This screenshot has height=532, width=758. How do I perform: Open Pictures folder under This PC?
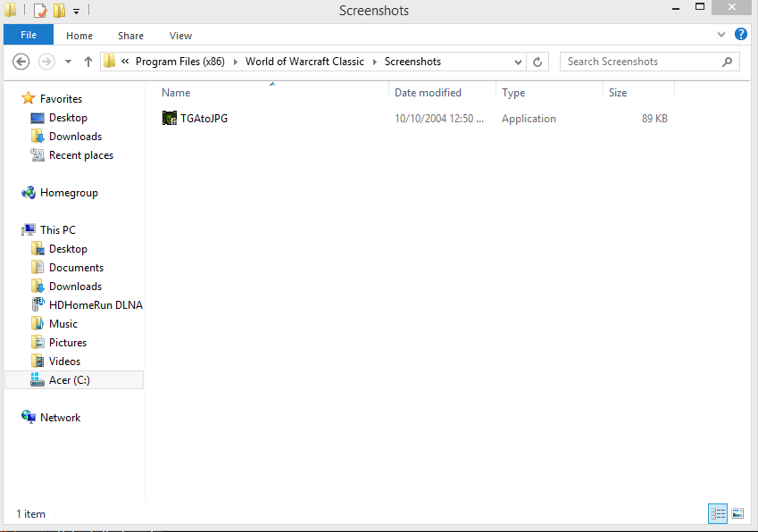[68, 343]
